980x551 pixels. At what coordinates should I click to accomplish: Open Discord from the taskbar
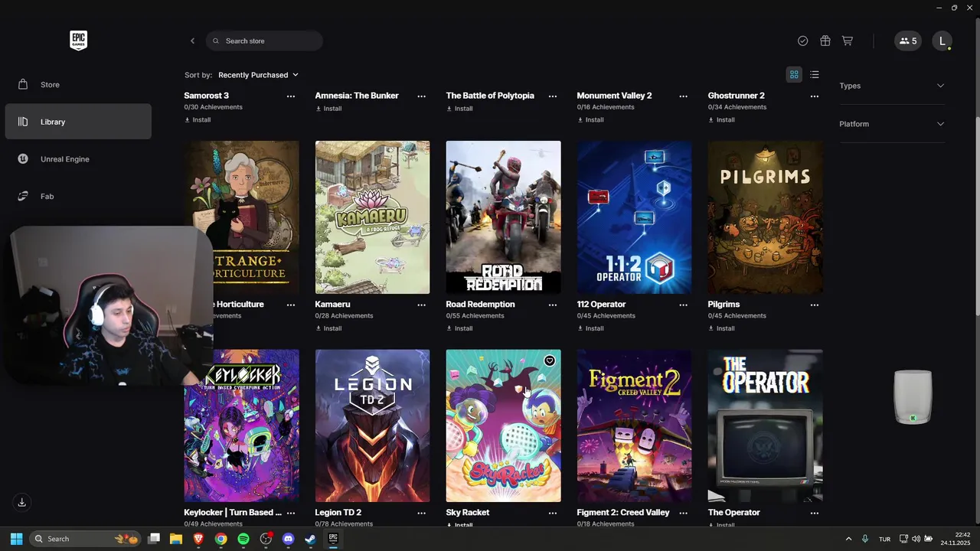(x=288, y=539)
